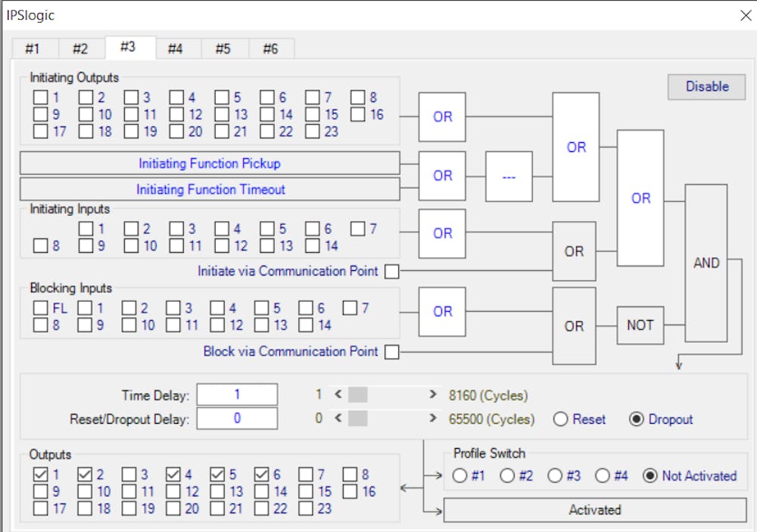
Task: Uncheck Outputs checkbox 5
Action: pos(217,474)
